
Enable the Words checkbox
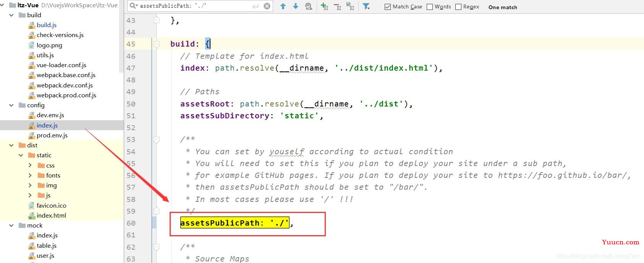[430, 7]
